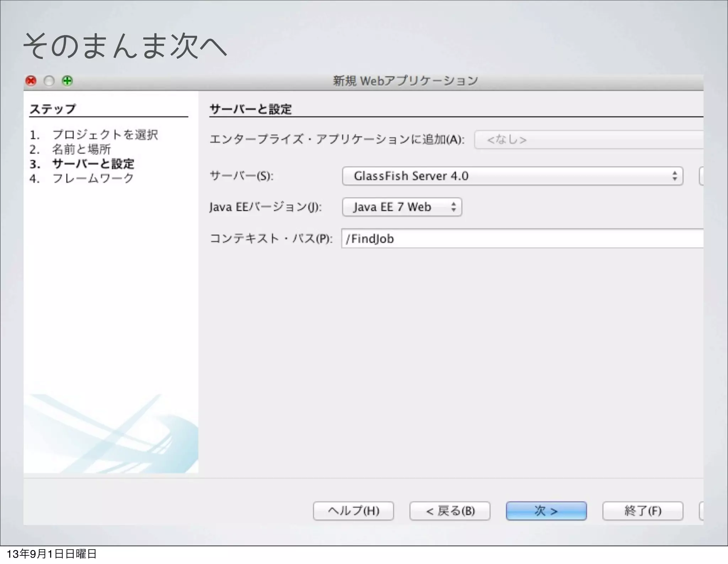Click the gray minimize window button

pyautogui.click(x=49, y=81)
